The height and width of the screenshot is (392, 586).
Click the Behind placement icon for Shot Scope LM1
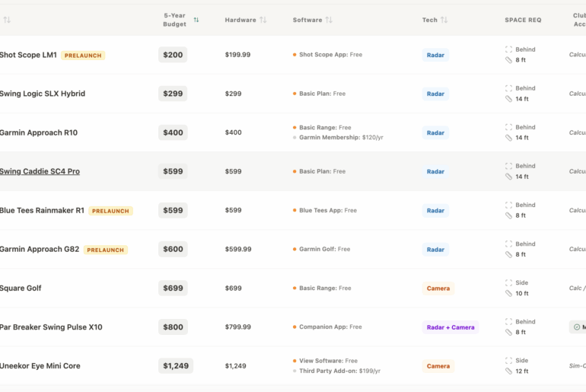508,49
